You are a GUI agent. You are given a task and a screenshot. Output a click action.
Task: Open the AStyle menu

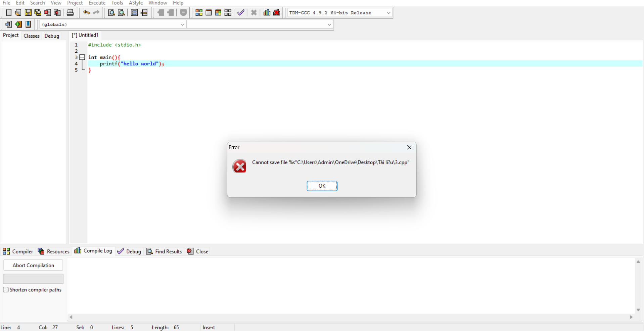pyautogui.click(x=136, y=3)
